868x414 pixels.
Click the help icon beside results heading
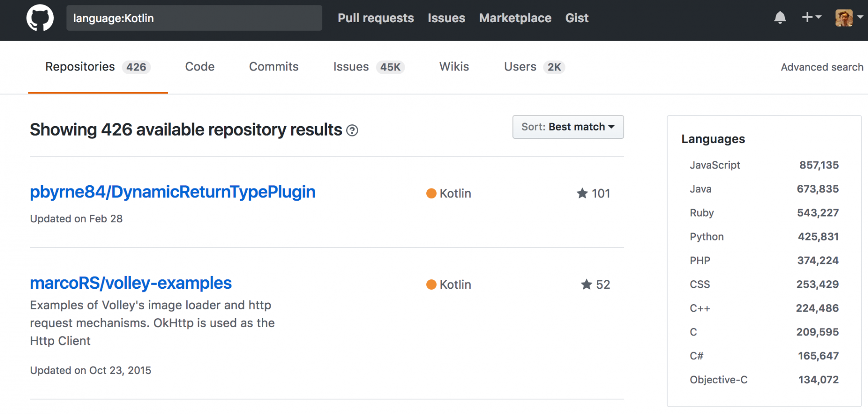click(x=352, y=131)
